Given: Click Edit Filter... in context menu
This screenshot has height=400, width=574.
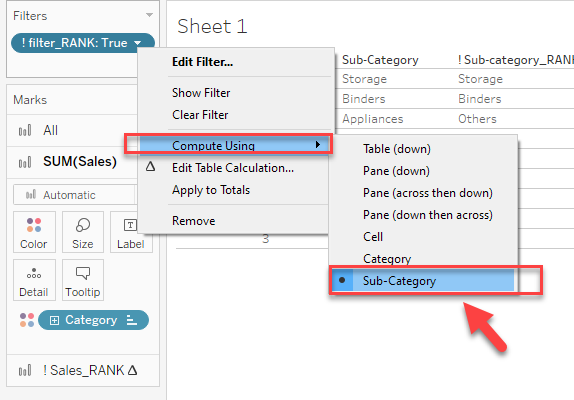Looking at the screenshot, I should pyautogui.click(x=202, y=62).
